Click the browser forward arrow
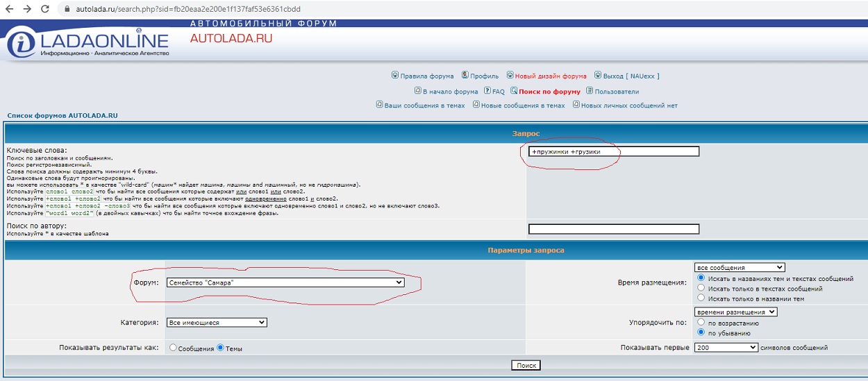Screen dimensions: 868x381 [x=27, y=9]
